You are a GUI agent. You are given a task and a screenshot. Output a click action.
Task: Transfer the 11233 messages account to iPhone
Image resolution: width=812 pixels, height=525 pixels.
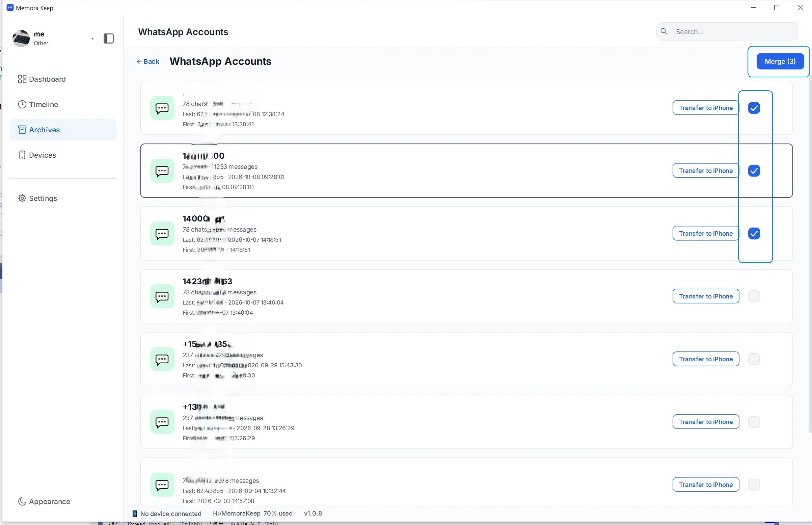705,171
